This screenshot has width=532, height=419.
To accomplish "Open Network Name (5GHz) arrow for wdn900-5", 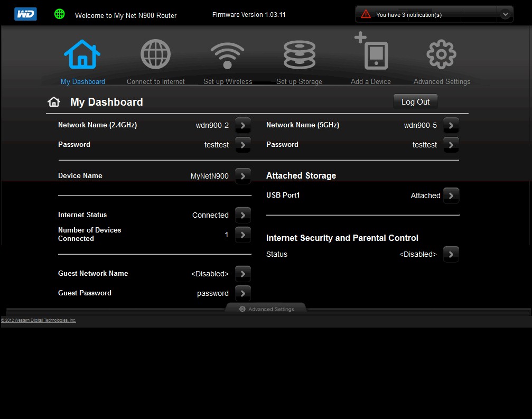I will pyautogui.click(x=451, y=126).
